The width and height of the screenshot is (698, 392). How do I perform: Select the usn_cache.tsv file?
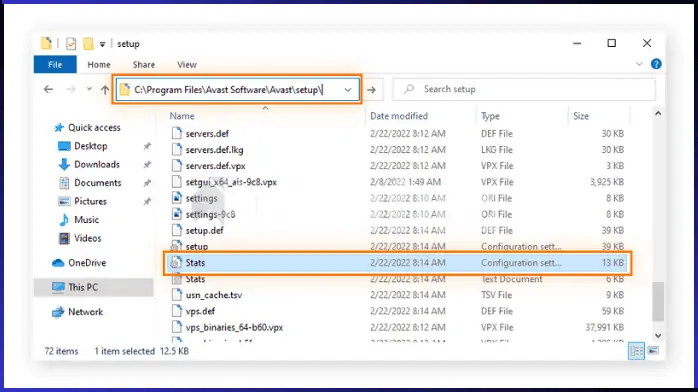coord(214,295)
